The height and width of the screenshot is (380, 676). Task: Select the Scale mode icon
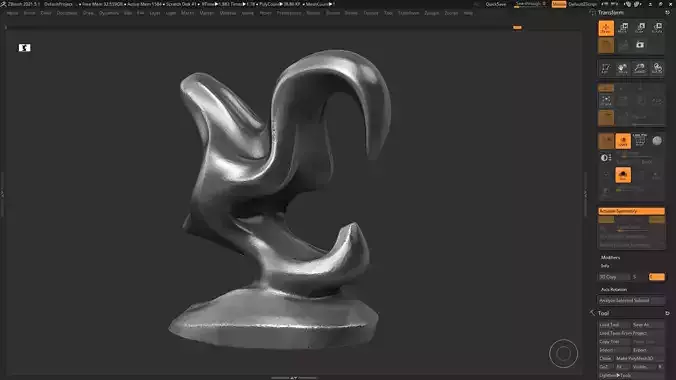click(x=640, y=28)
